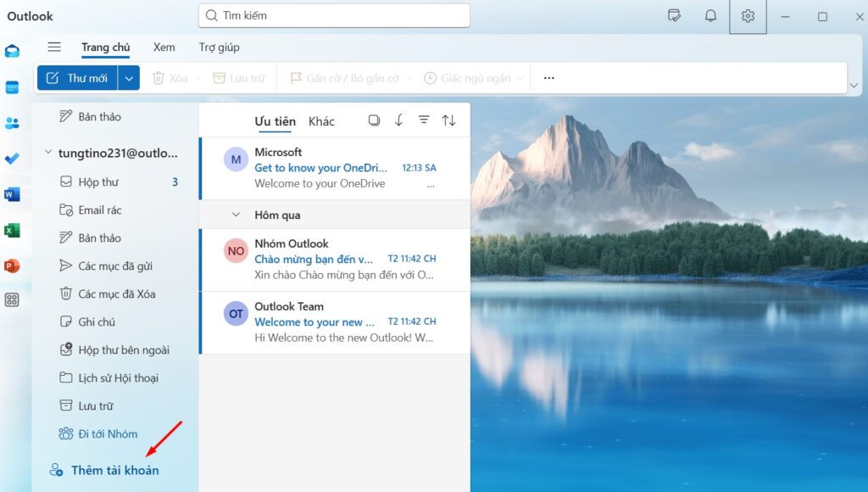Open the To Do checkmark icon

coord(12,159)
